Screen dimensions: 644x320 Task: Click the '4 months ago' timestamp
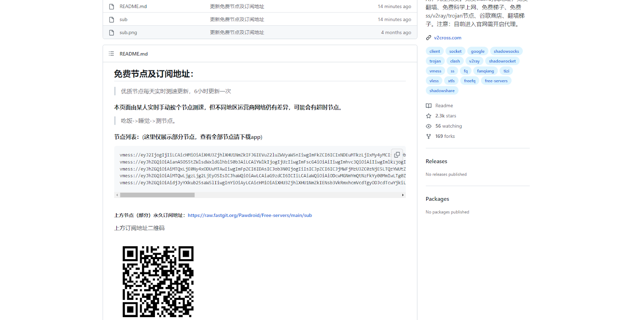coord(396,32)
